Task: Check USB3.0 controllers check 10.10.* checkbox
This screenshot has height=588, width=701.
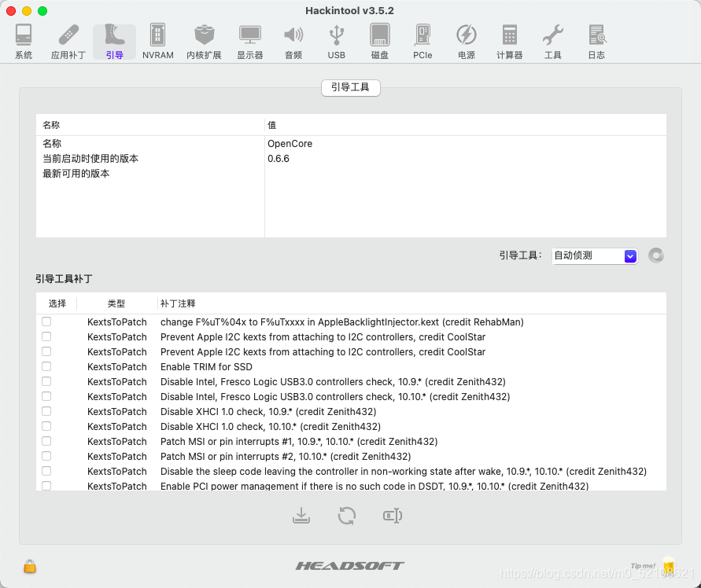Action: coord(46,396)
